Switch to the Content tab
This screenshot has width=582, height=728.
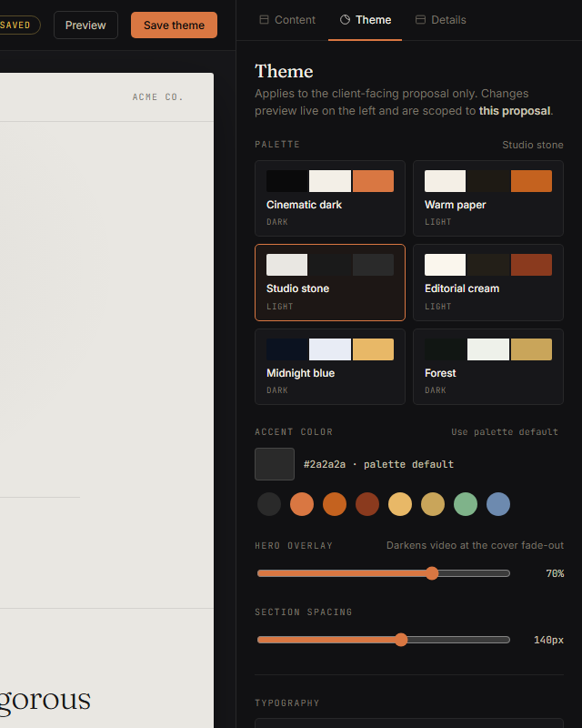287,20
